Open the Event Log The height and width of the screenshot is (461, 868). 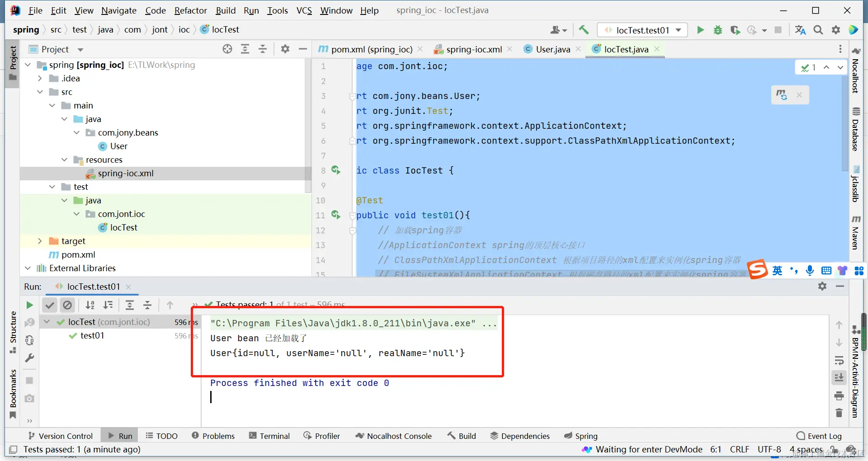819,436
